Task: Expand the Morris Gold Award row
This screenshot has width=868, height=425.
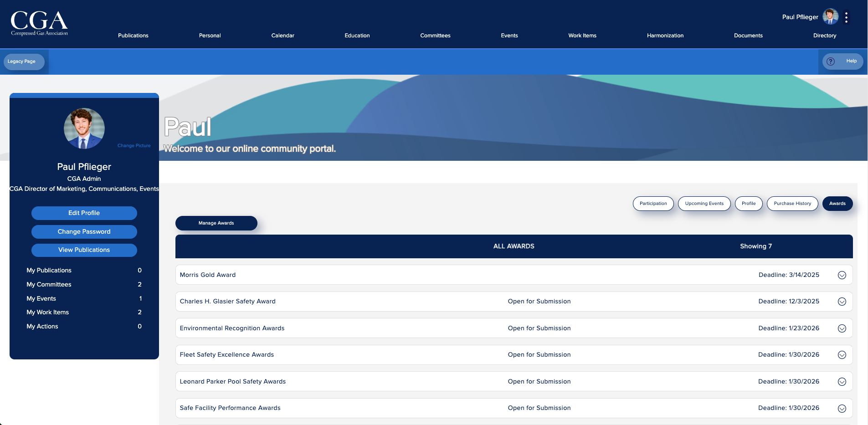Action: (842, 275)
